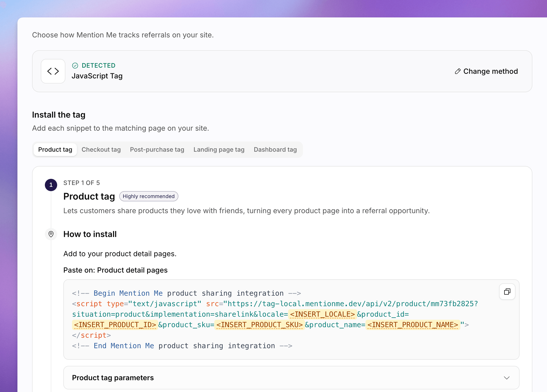
Task: Click "Add each snippet to the matching page" text
Action: pos(120,128)
